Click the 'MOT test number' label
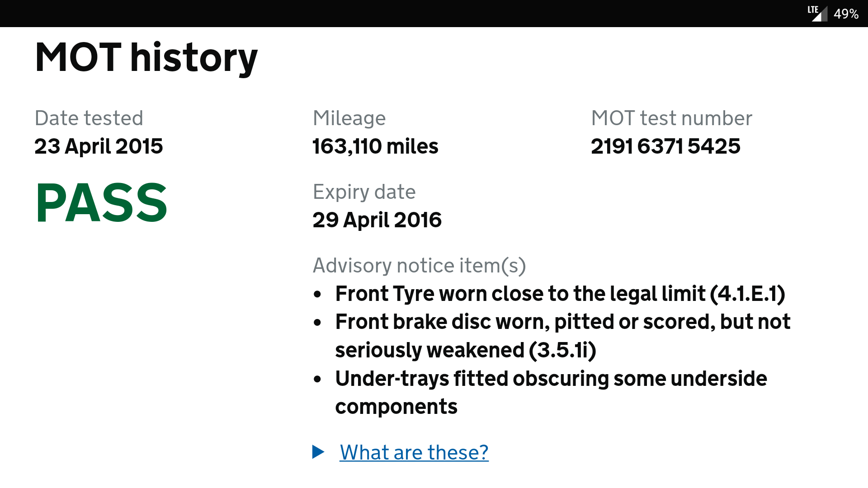 [671, 118]
